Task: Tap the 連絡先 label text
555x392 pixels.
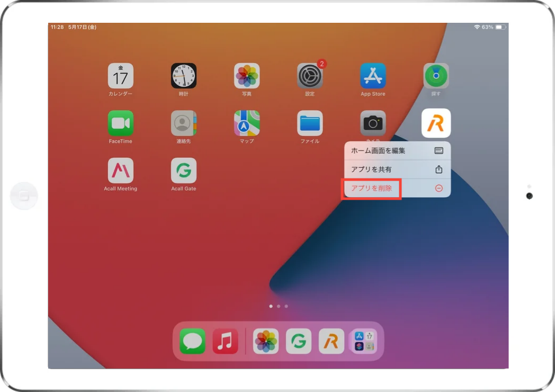Action: pyautogui.click(x=183, y=141)
